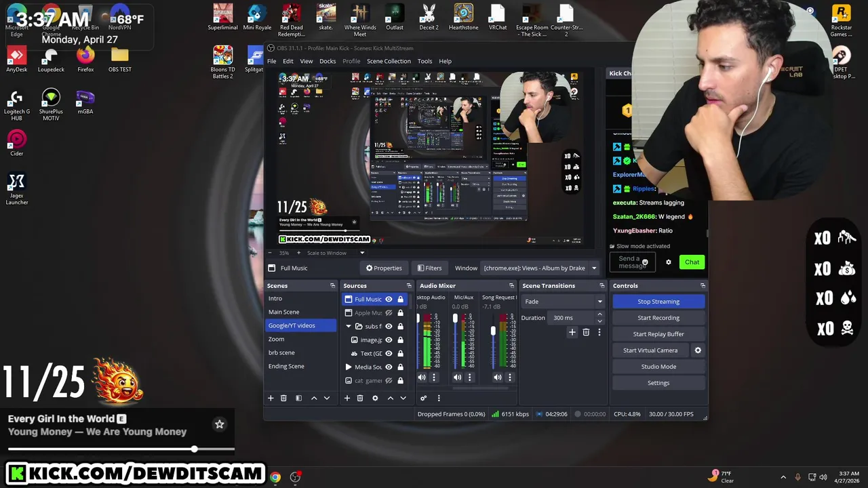Image resolution: width=868 pixels, height=488 pixels.
Task: Undock the Scenes panel with its float icon
Action: coord(332,286)
